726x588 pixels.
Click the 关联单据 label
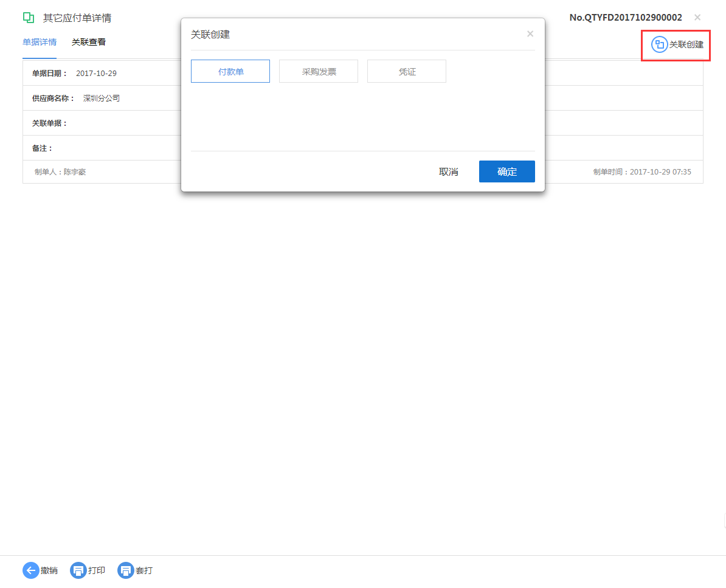pyautogui.click(x=49, y=123)
